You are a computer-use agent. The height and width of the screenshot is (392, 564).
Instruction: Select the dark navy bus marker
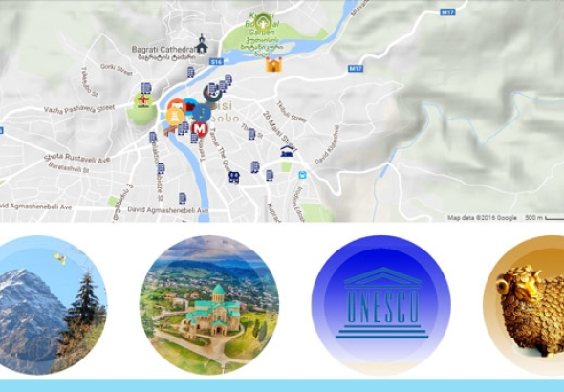(234, 177)
